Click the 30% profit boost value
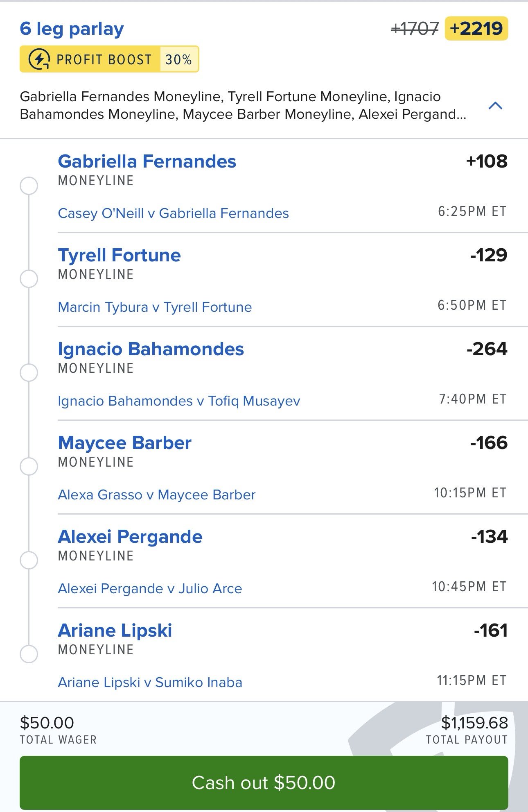The image size is (528, 812). click(x=178, y=60)
